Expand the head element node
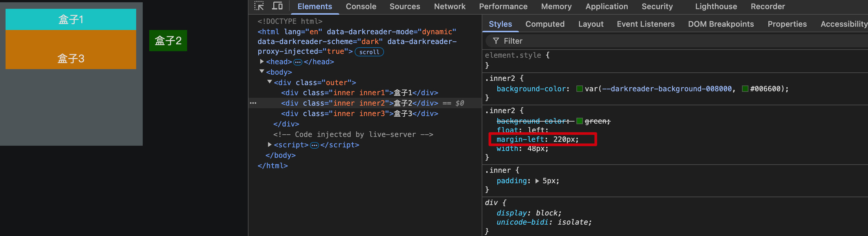Image resolution: width=868 pixels, height=236 pixels. pyautogui.click(x=262, y=62)
